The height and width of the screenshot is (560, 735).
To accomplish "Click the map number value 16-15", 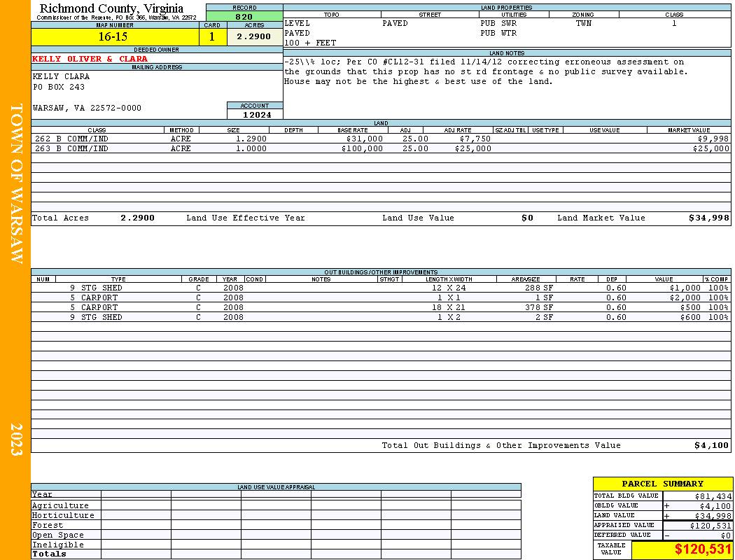I will (113, 36).
